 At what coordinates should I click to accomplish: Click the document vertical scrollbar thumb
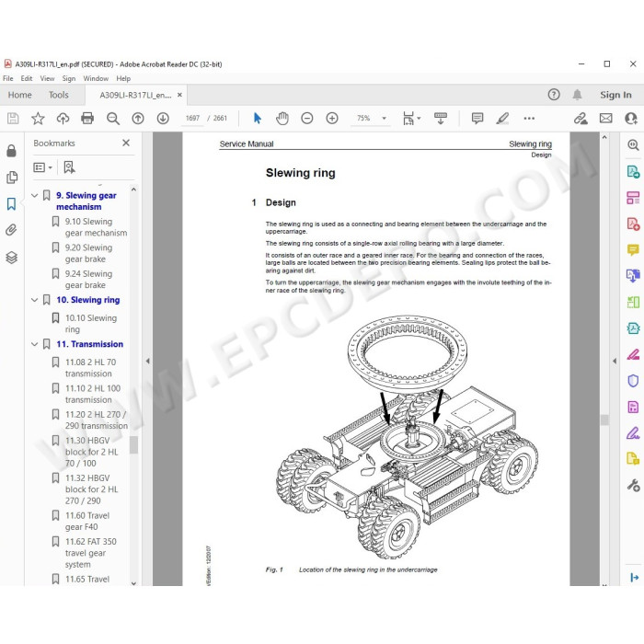click(604, 420)
